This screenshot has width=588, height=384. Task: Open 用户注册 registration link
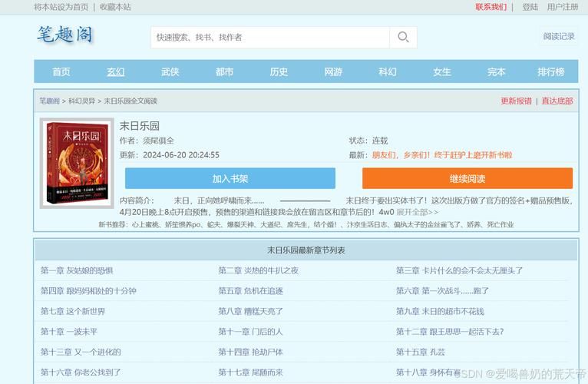tap(563, 7)
